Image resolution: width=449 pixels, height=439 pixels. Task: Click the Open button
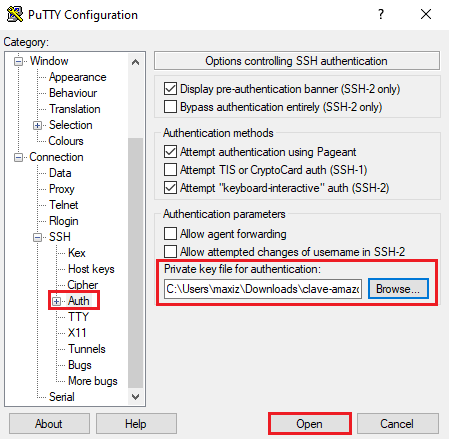[310, 424]
